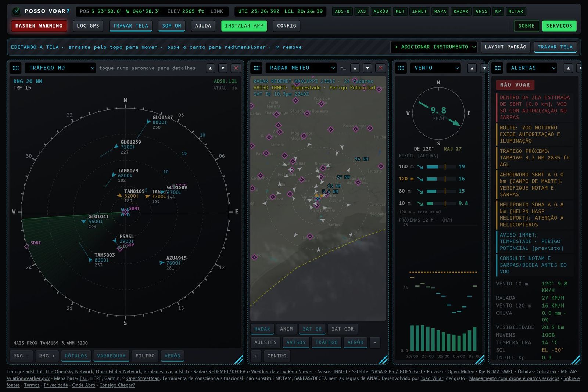
Task: Click the wind forecast bar chart
Action: pos(444,338)
